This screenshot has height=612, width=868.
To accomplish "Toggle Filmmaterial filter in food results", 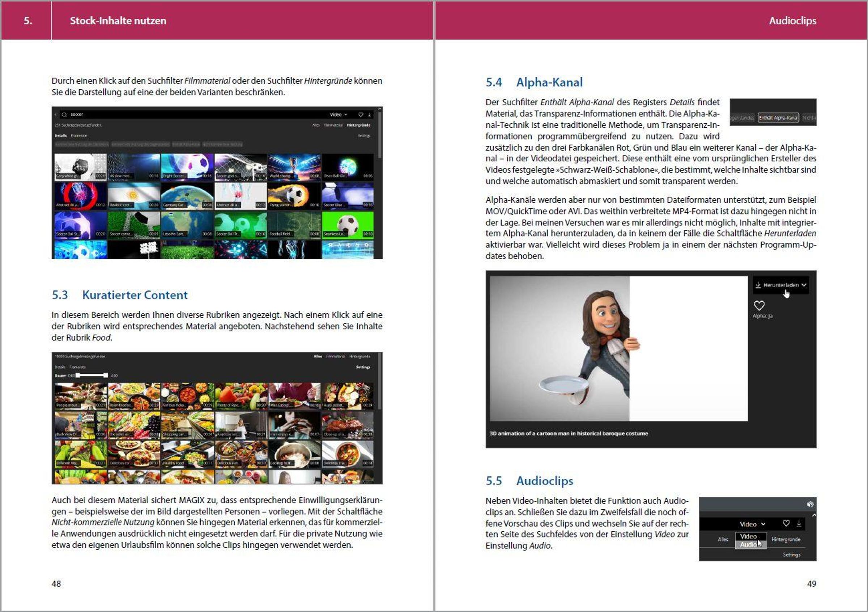I will [x=335, y=357].
